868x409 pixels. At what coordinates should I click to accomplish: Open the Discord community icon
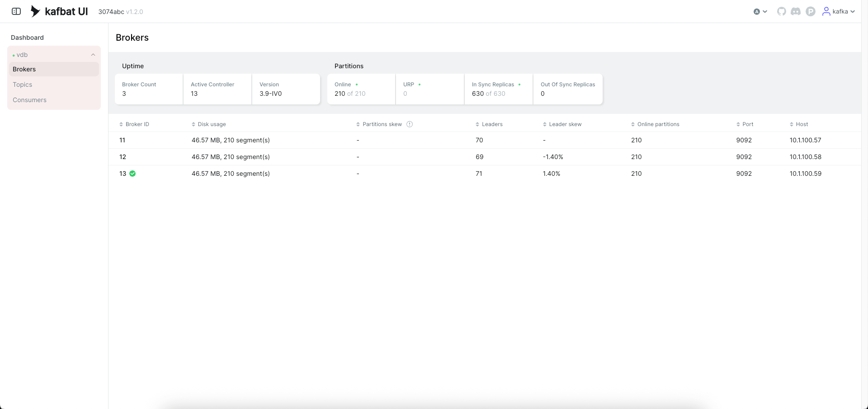pyautogui.click(x=796, y=11)
